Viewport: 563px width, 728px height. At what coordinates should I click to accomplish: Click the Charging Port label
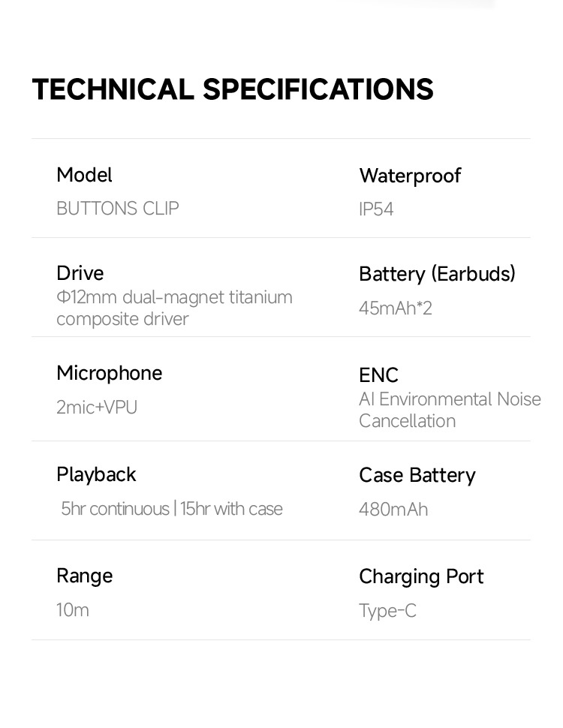[x=421, y=576]
